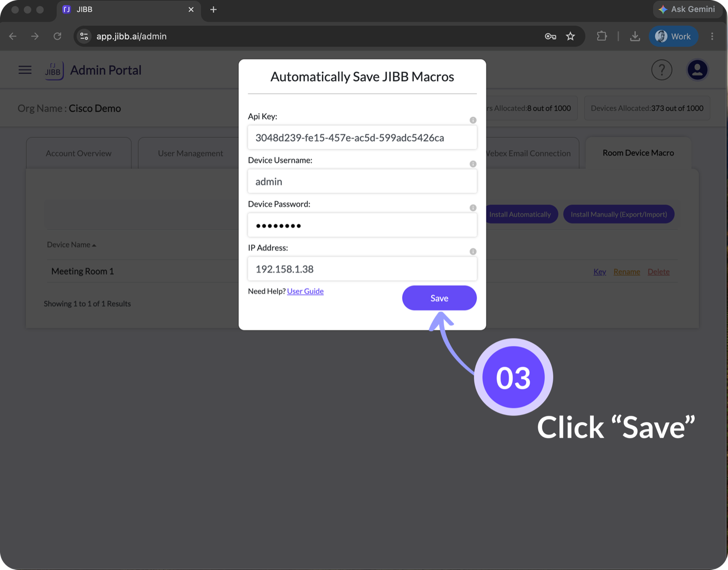This screenshot has height=570, width=728.
Task: Click the address bar URL
Action: point(131,36)
